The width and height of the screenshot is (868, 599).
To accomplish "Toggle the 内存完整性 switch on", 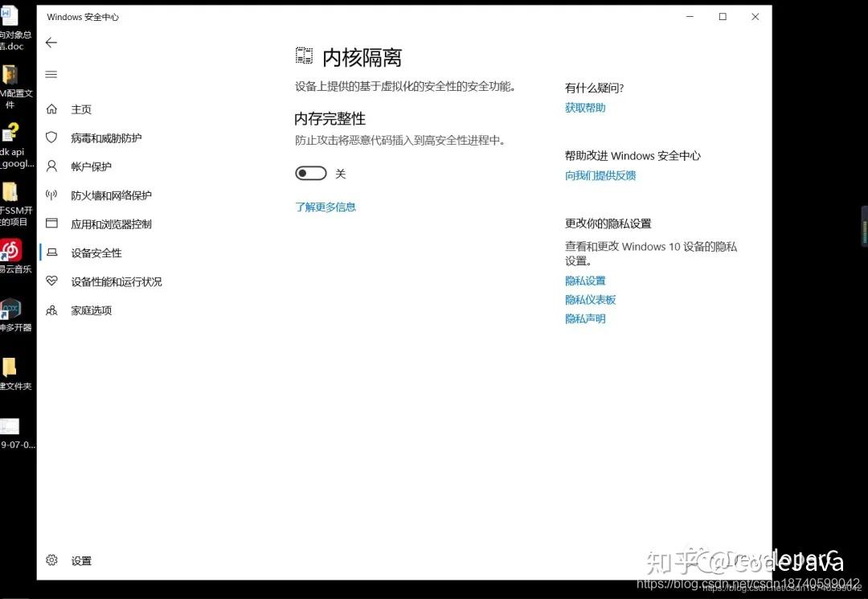I will tap(311, 173).
